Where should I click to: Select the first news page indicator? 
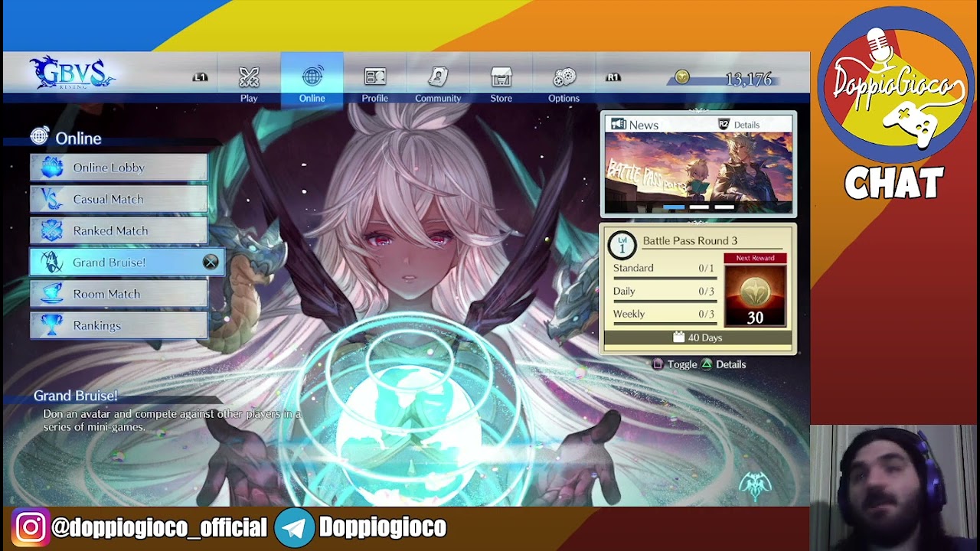point(673,207)
